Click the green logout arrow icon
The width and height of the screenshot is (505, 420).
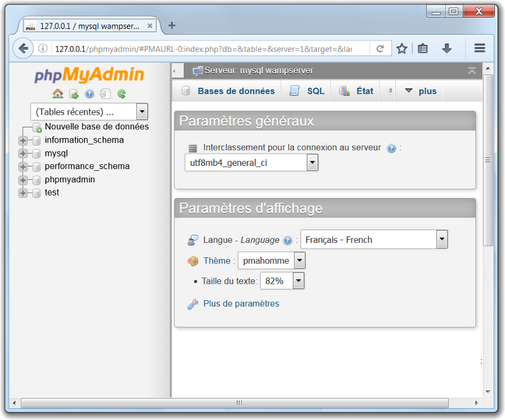coord(74,95)
